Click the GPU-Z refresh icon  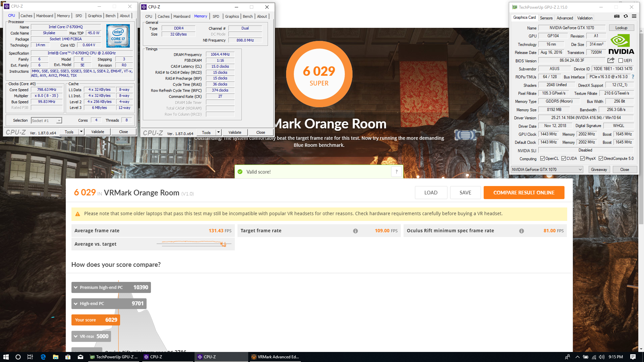coord(626,16)
